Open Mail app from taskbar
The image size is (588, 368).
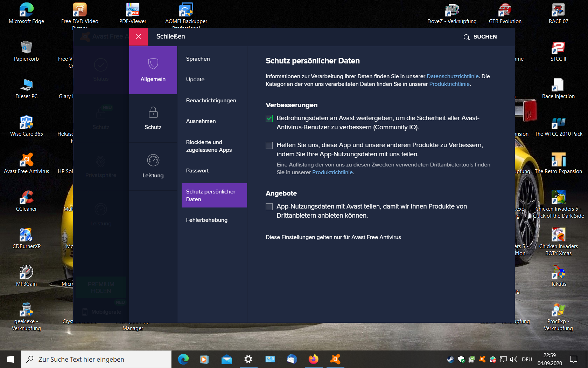(226, 359)
